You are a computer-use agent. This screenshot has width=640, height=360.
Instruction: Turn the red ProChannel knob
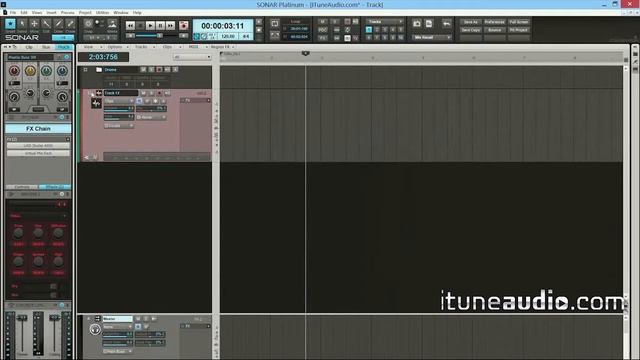pyautogui.click(x=14, y=71)
